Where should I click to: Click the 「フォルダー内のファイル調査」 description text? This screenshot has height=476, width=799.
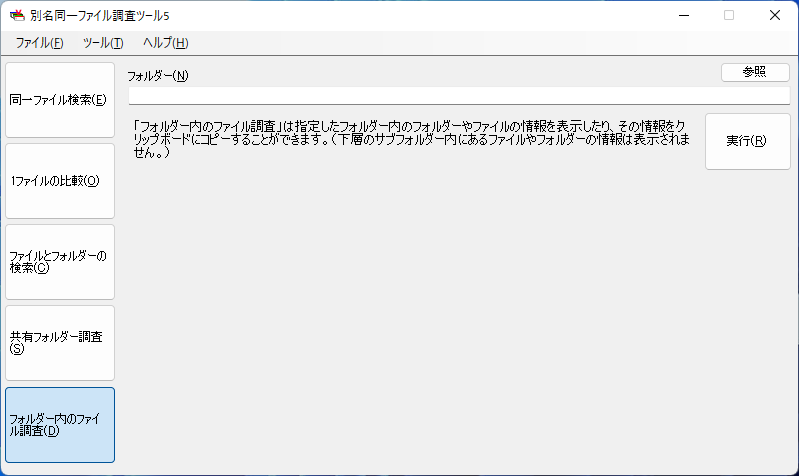click(412, 139)
